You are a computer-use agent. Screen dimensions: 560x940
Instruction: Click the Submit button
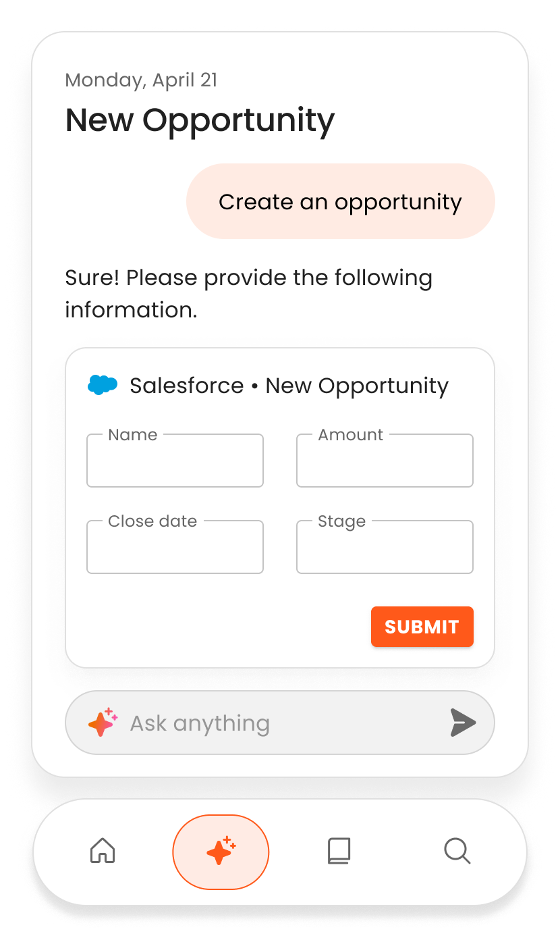[422, 627]
